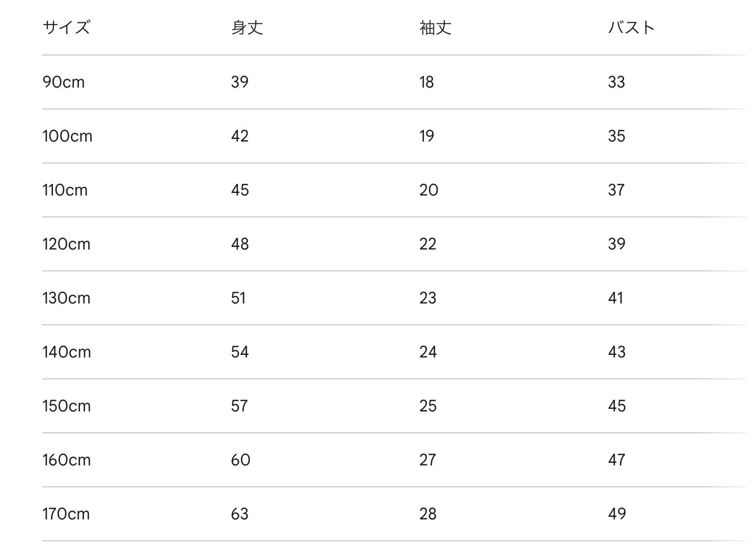The image size is (756, 552).
Task: Click 袖丈 value 27 in 160cm row
Action: point(428,460)
